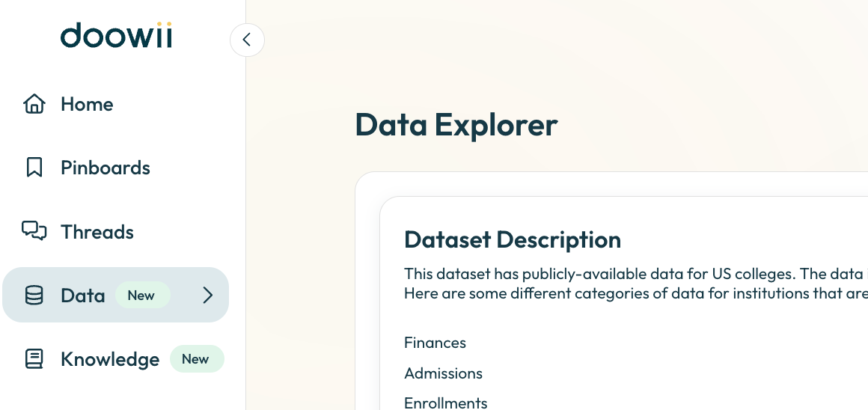Click the Knowledge book icon
This screenshot has height=410, width=868.
point(34,359)
